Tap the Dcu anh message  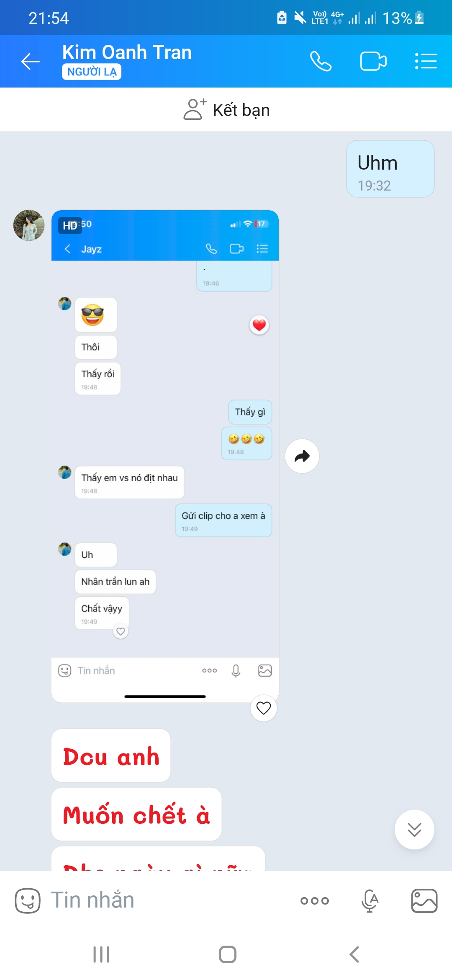pyautogui.click(x=111, y=756)
